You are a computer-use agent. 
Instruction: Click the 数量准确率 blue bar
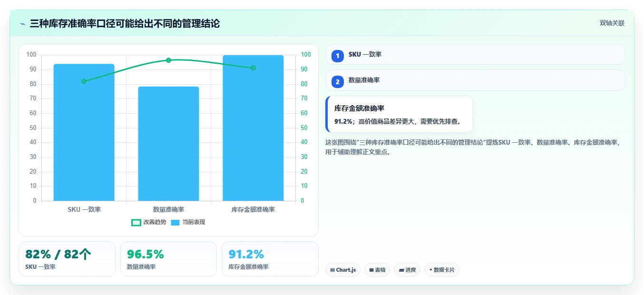pyautogui.click(x=168, y=144)
